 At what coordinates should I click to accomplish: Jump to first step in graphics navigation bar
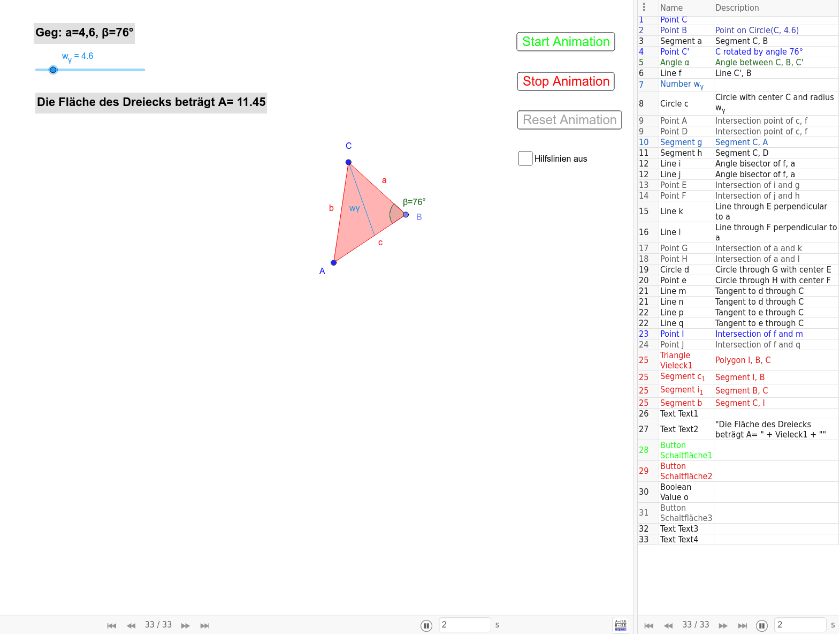point(112,625)
